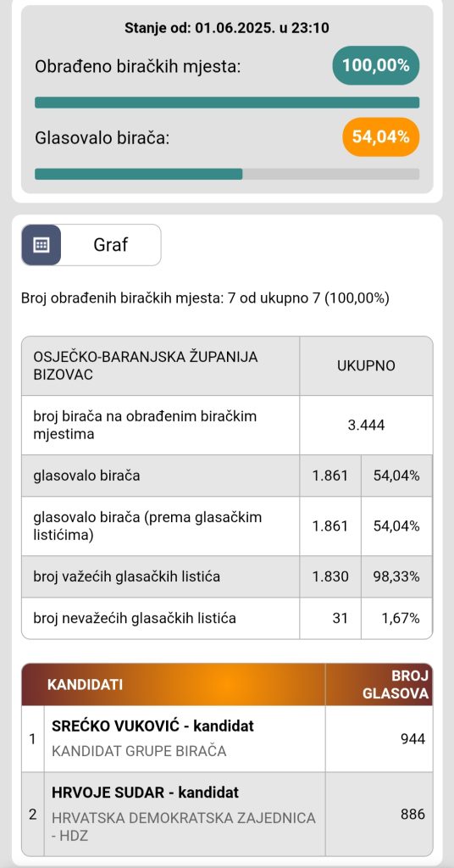Select the 'glasovalo birača' table row
Image resolution: width=454 pixels, height=868 pixels.
(x=227, y=476)
